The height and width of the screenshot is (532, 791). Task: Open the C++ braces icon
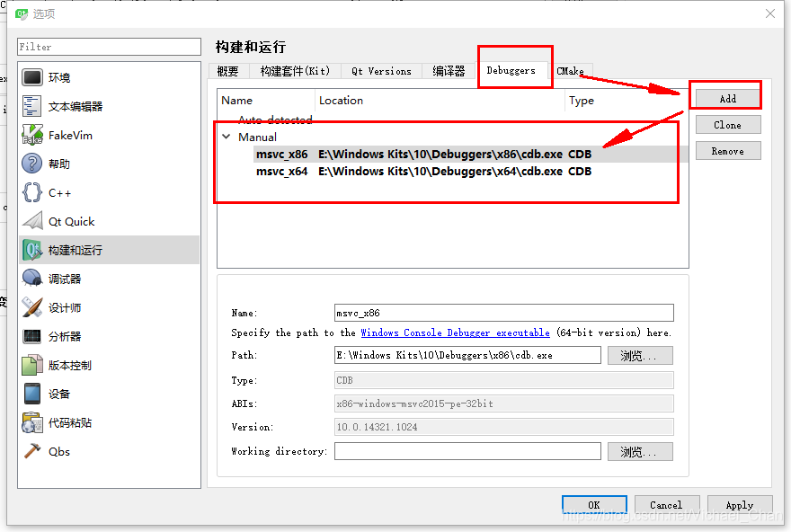coord(32,192)
